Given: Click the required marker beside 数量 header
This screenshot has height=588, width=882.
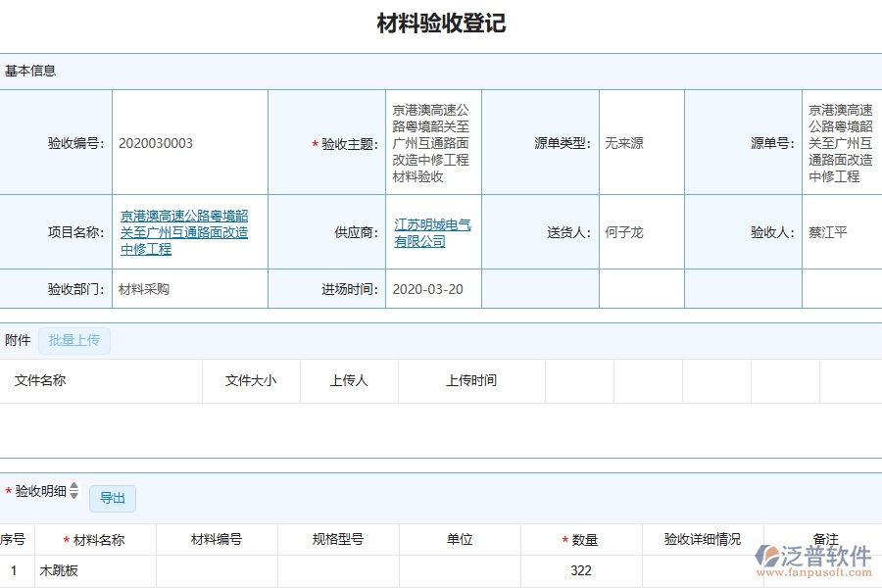Looking at the screenshot, I should (x=563, y=539).
